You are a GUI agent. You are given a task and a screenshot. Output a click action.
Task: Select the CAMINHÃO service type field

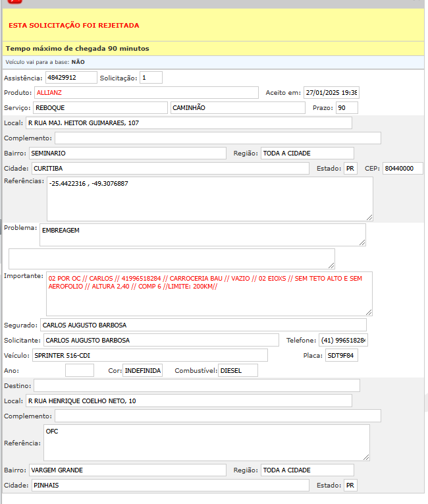[237, 108]
